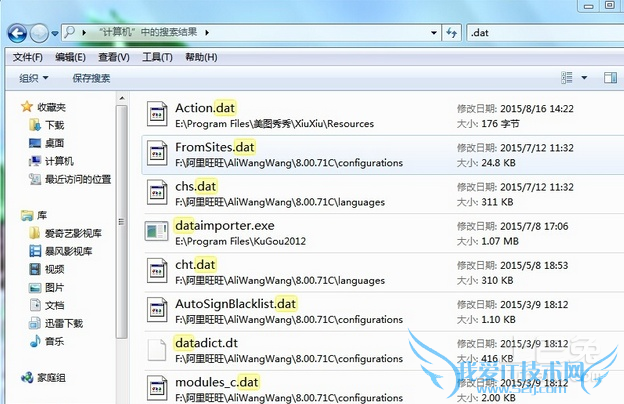Click the 收藏夹 star icon
Viewport: 624px width, 404px height.
click(27, 107)
